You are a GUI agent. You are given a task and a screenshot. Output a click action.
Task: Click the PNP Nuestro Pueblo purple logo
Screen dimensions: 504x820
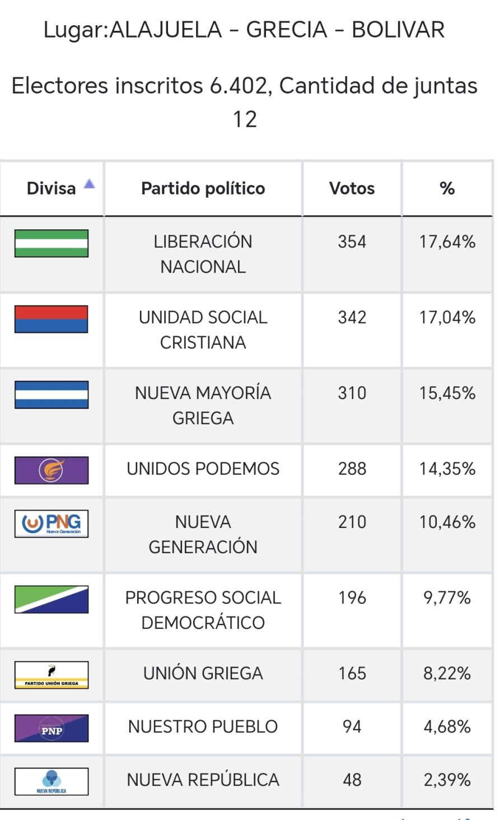click(x=52, y=726)
